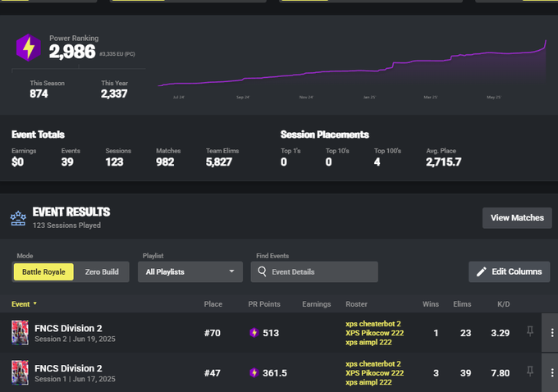Click the Power Ranking value 2,986
This screenshot has height=392, width=558.
pyautogui.click(x=72, y=52)
